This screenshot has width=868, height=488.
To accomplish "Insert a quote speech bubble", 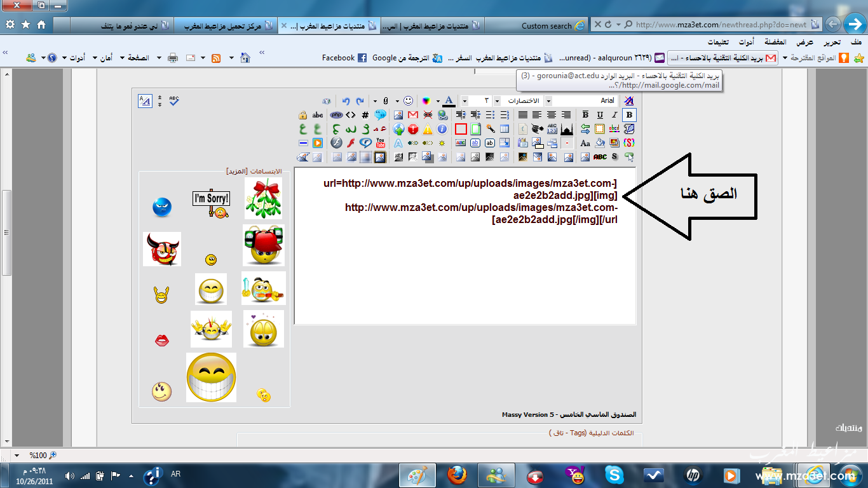I will [x=380, y=115].
